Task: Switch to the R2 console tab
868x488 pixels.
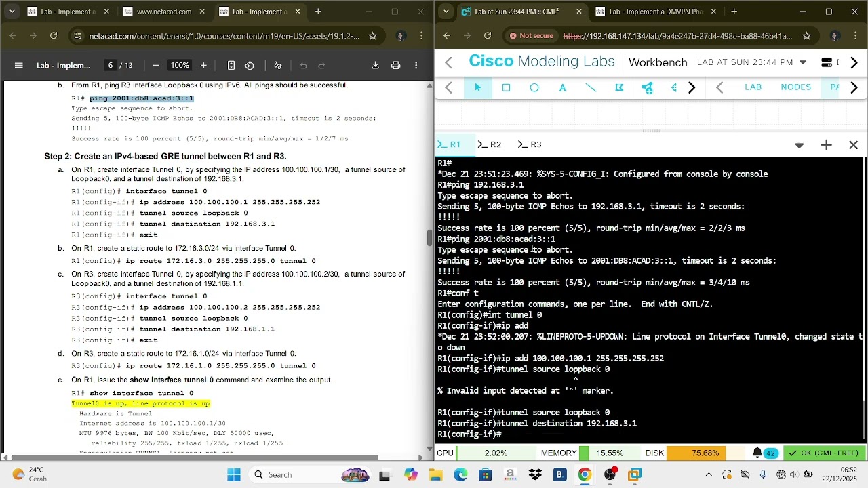Action: 489,144
